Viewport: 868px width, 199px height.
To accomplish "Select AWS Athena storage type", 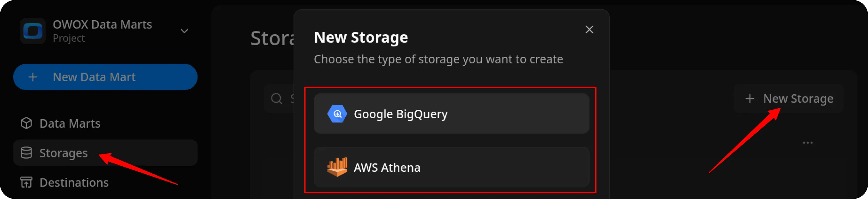I will 452,167.
